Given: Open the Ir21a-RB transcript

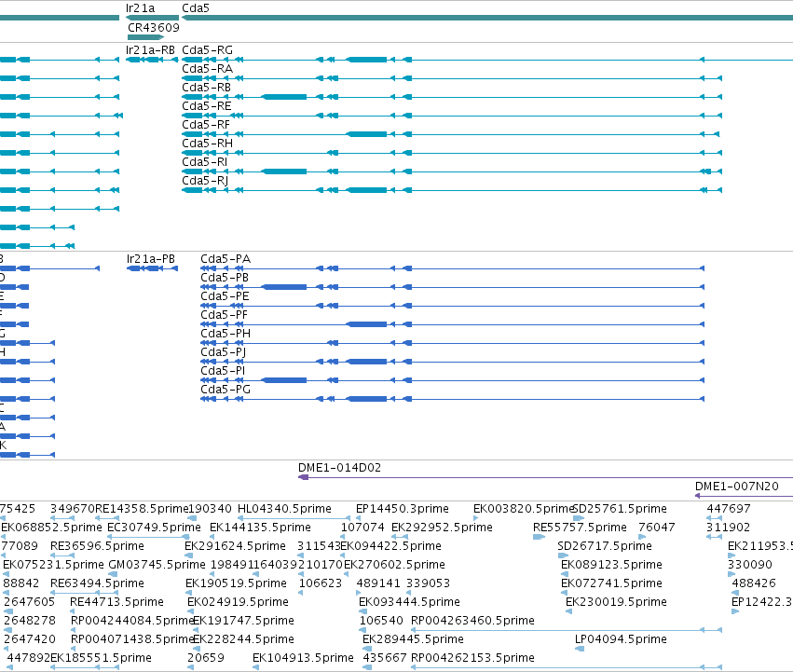Looking at the screenshot, I should point(152,60).
